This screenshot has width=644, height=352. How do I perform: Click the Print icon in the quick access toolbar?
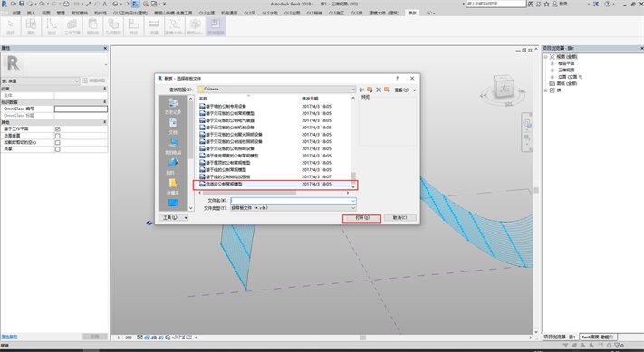click(x=66, y=4)
